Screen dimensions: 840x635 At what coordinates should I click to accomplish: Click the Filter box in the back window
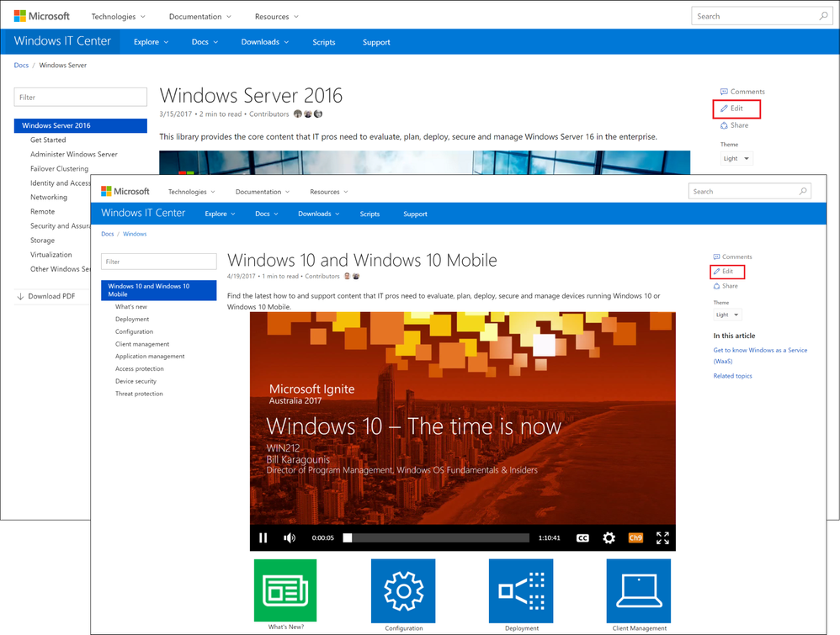pos(80,97)
